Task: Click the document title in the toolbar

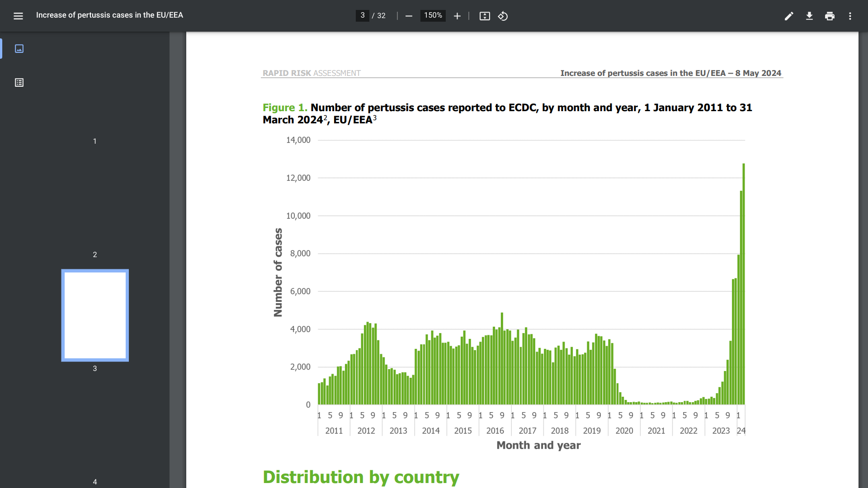Action: [109, 15]
